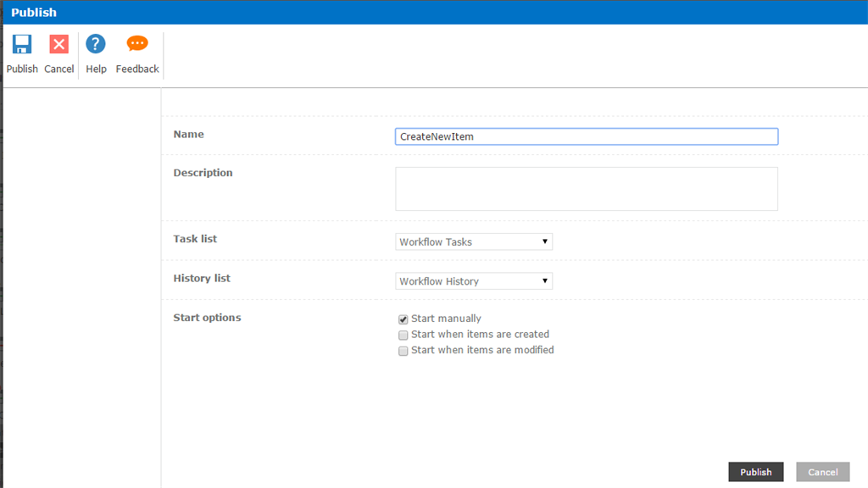Uncheck the Start manually checkbox
Viewport: 868px width, 488px height.
pyautogui.click(x=403, y=319)
